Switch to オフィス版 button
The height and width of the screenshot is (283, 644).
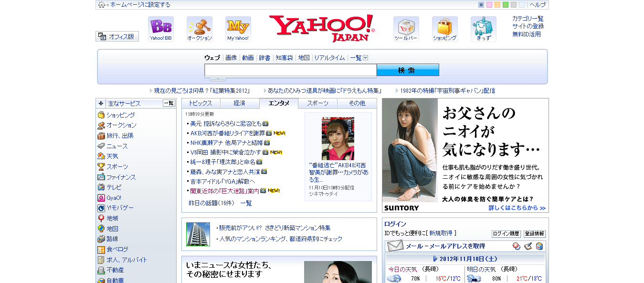(117, 36)
